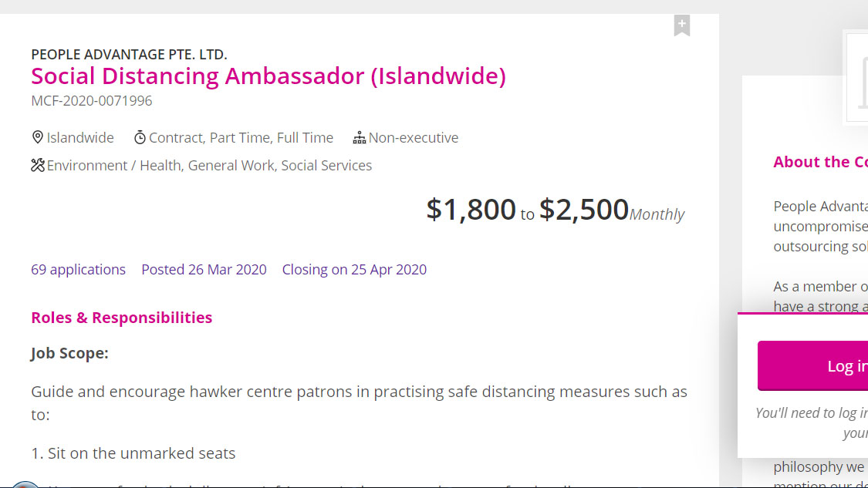The width and height of the screenshot is (868, 488).
Task: Open the 69 applications link
Action: [x=77, y=269]
